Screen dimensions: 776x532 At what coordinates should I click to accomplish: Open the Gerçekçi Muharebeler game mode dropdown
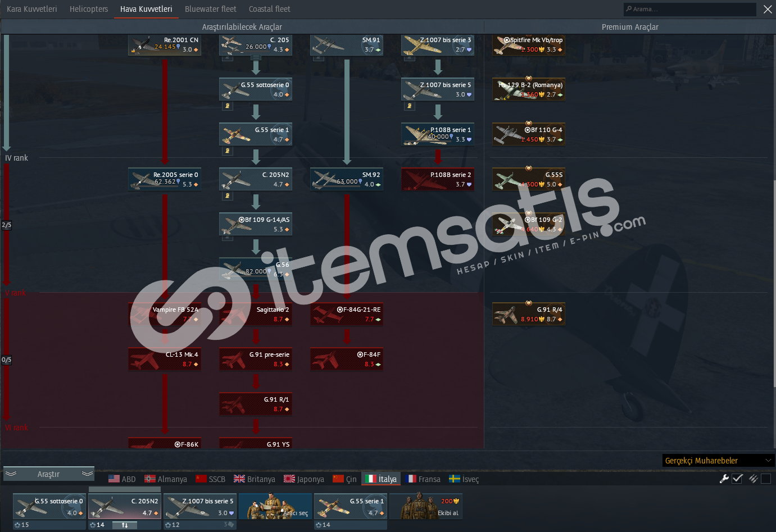click(719, 461)
